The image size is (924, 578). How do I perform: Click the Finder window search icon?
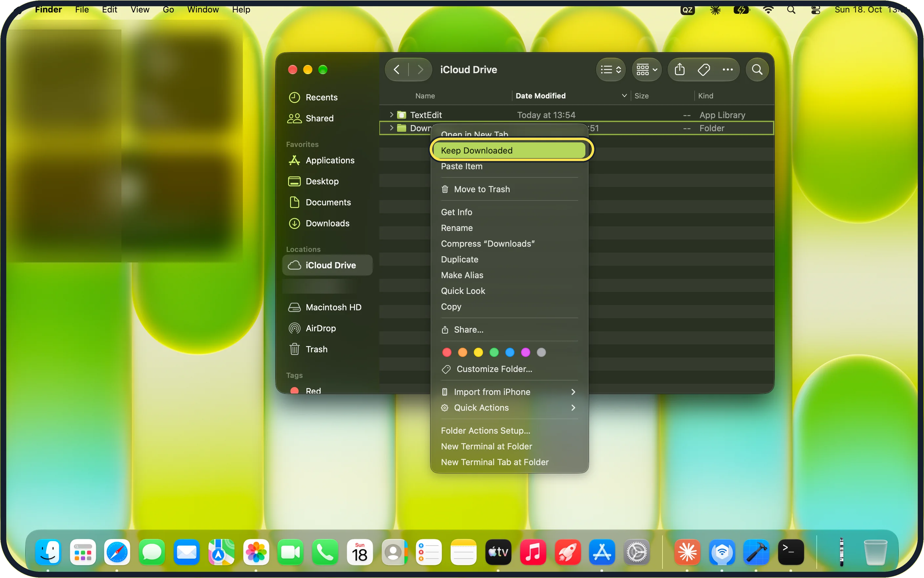tap(757, 70)
